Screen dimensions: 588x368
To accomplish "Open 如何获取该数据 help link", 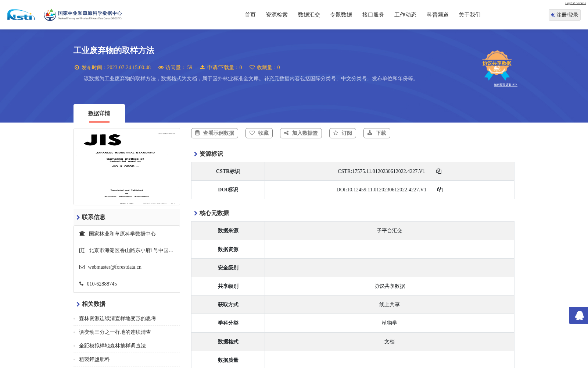I will pos(505,85).
